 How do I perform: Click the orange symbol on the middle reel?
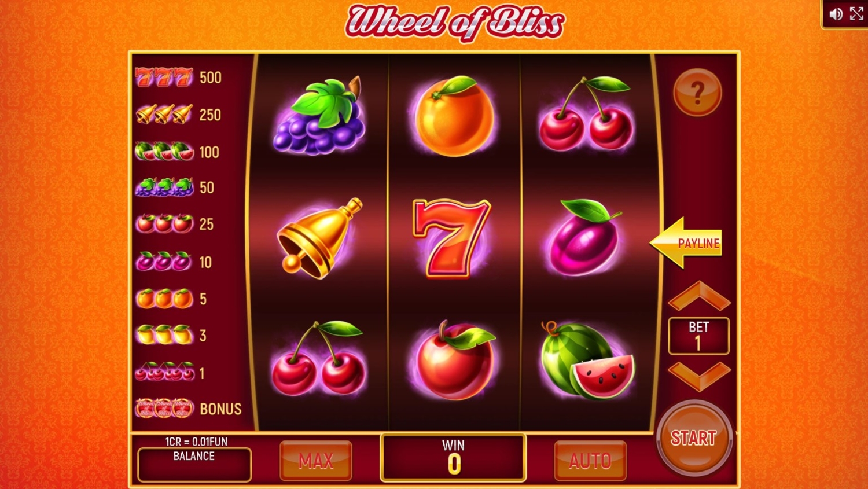454,116
